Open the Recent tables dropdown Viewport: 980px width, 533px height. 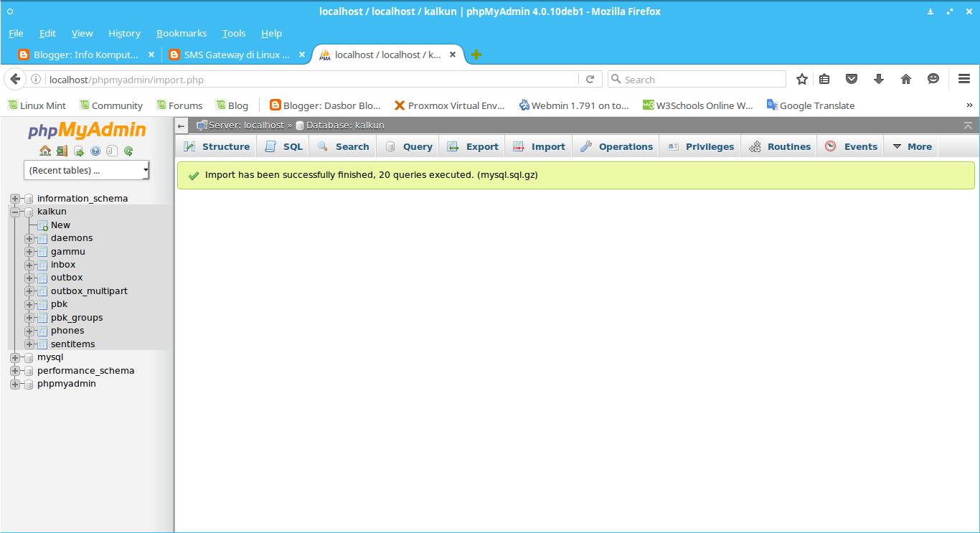point(87,170)
